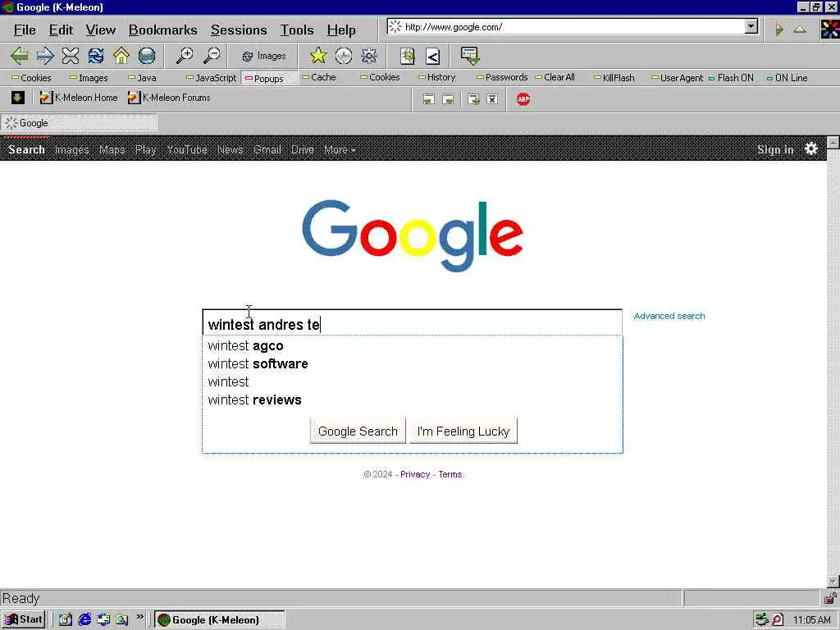Screen dimensions: 840x630
Task: Open the Bookmarks menu
Action: 163,30
